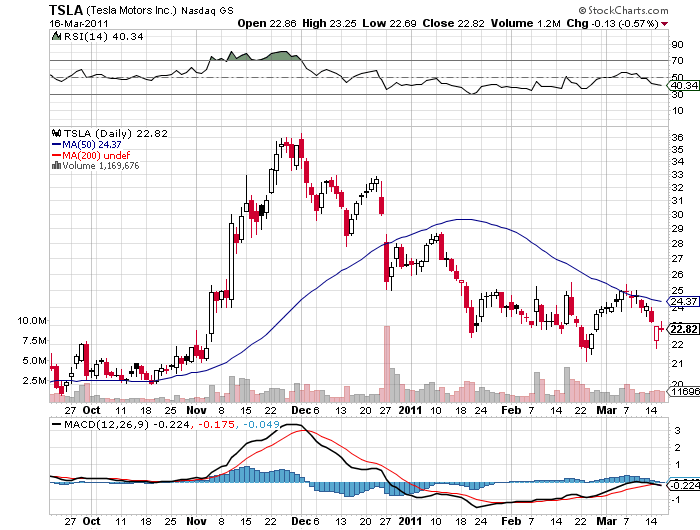Click the red line swatch before MA(200)

point(56,155)
